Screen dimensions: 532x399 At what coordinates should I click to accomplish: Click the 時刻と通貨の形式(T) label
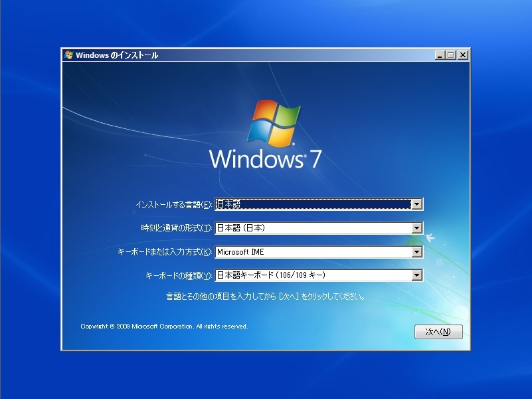177,228
